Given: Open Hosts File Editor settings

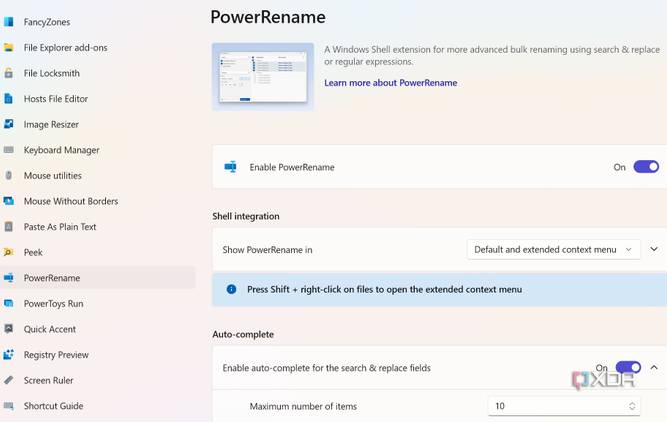Looking at the screenshot, I should (x=56, y=99).
